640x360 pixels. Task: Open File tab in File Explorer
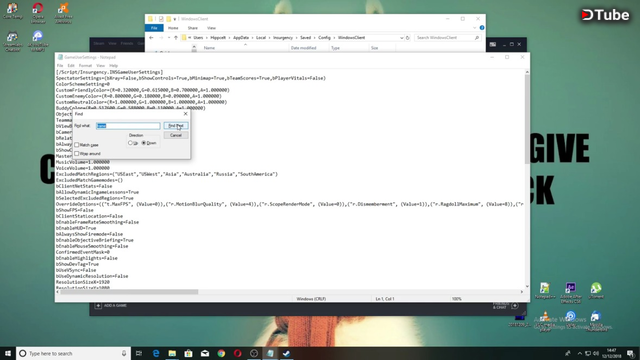coord(154,28)
